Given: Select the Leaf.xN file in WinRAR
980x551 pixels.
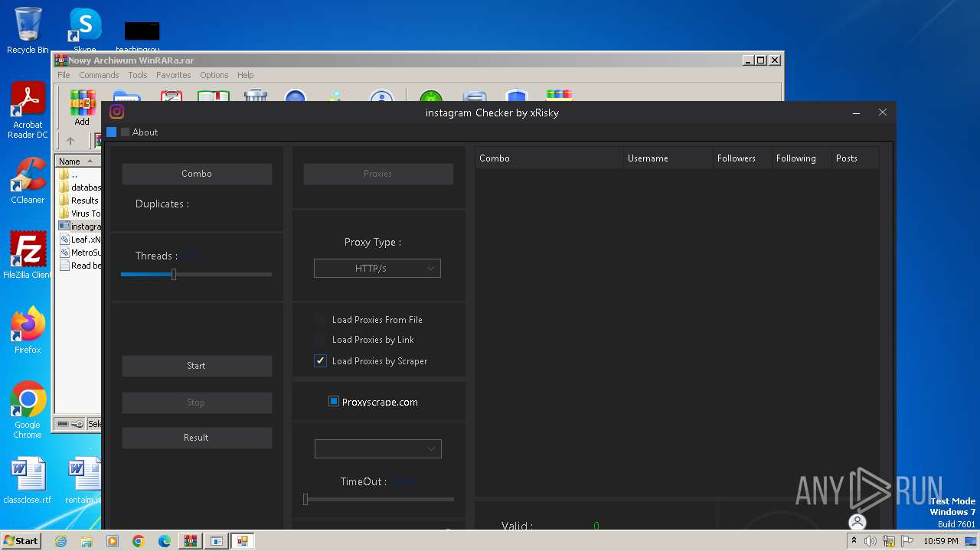Looking at the screenshot, I should pyautogui.click(x=79, y=240).
